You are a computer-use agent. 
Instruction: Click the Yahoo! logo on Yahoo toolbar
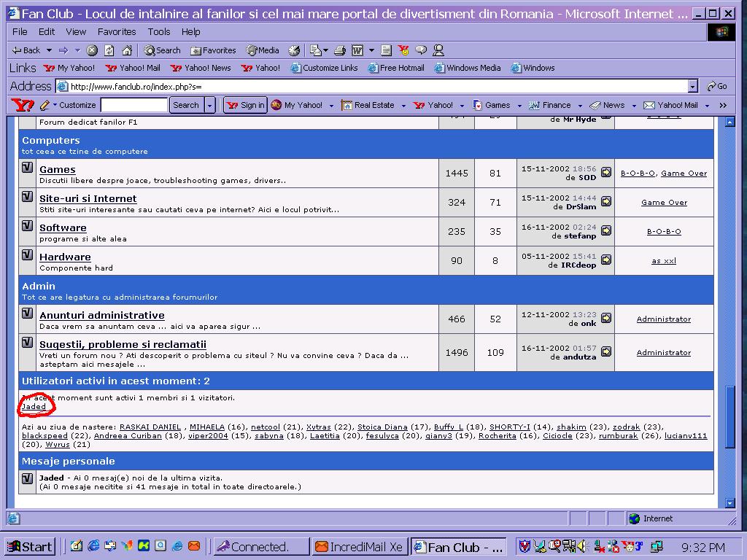pyautogui.click(x=23, y=105)
